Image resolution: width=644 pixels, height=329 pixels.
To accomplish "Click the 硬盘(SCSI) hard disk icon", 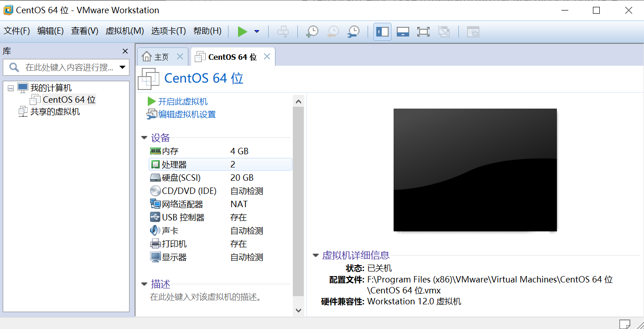I will (156, 178).
